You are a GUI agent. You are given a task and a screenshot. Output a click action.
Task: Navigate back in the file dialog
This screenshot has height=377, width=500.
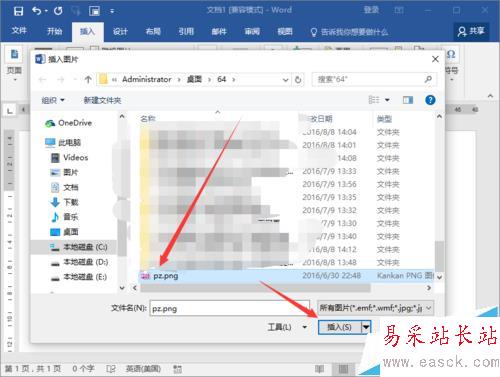(42, 79)
